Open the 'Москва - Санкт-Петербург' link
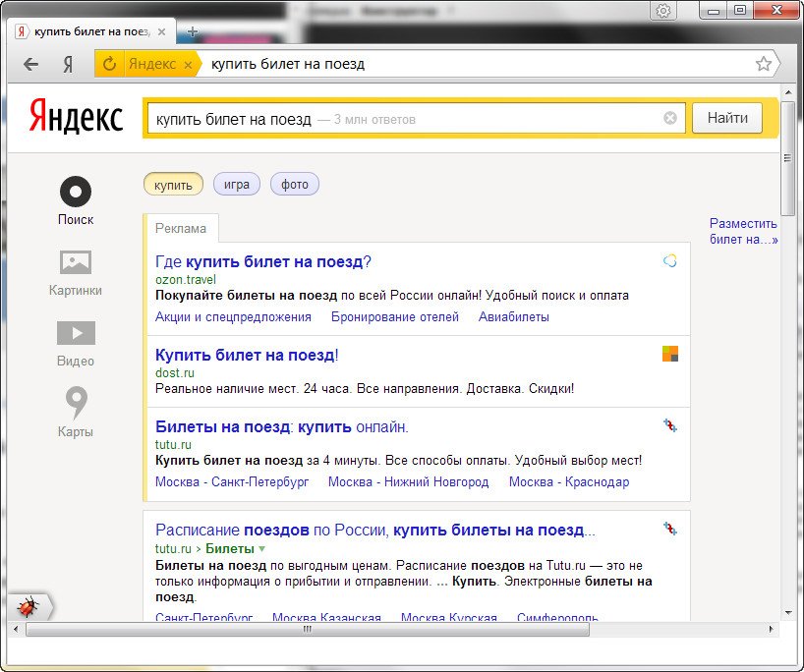Image resolution: width=804 pixels, height=672 pixels. pos(232,481)
